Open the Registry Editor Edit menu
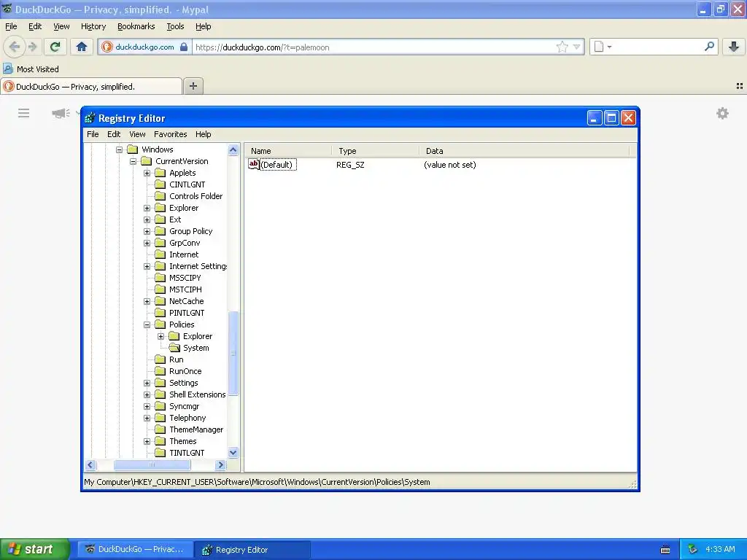Screen dimensions: 747x560 (114, 134)
